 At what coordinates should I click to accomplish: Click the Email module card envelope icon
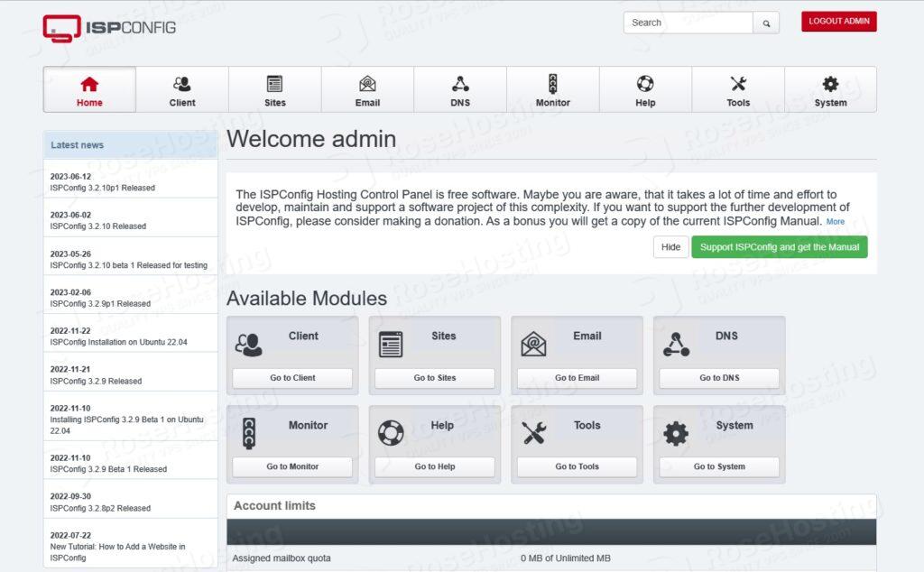click(x=533, y=345)
